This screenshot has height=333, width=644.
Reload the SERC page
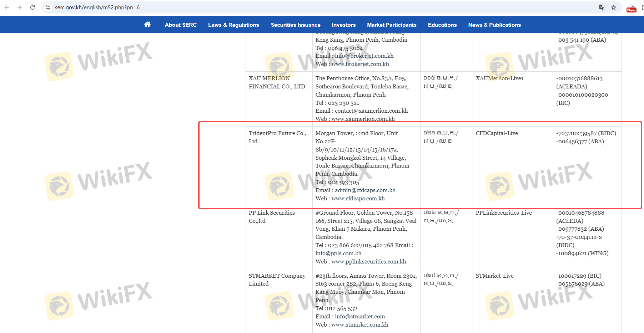click(x=32, y=7)
